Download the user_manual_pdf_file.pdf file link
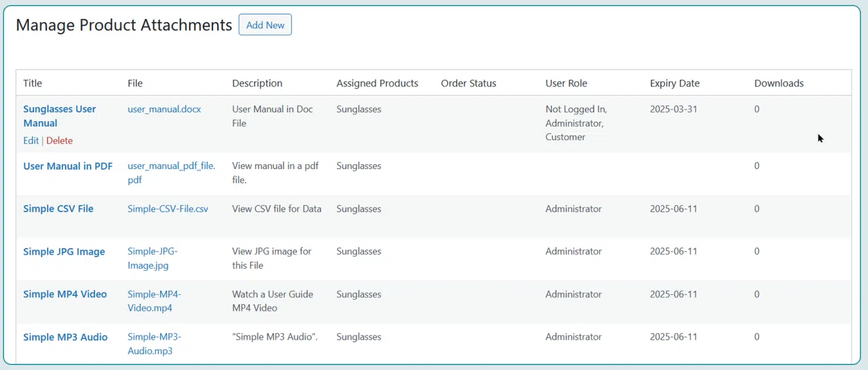The height and width of the screenshot is (370, 868). tap(171, 173)
